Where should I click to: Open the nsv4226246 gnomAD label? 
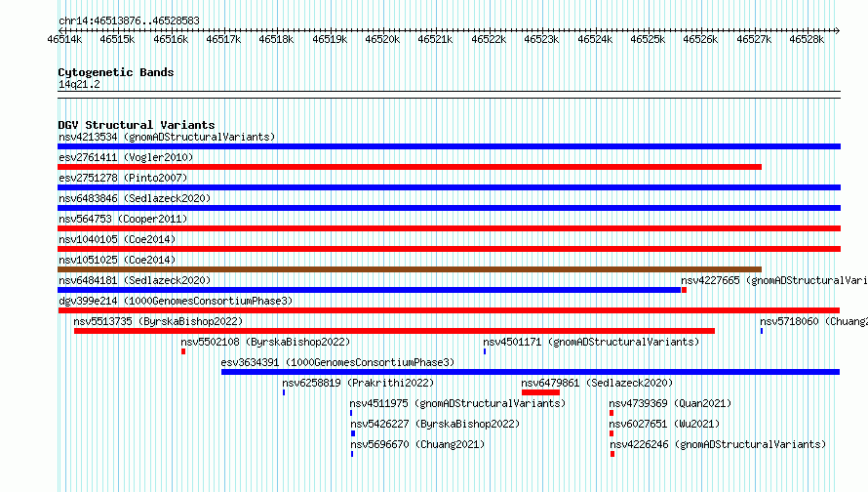click(718, 444)
